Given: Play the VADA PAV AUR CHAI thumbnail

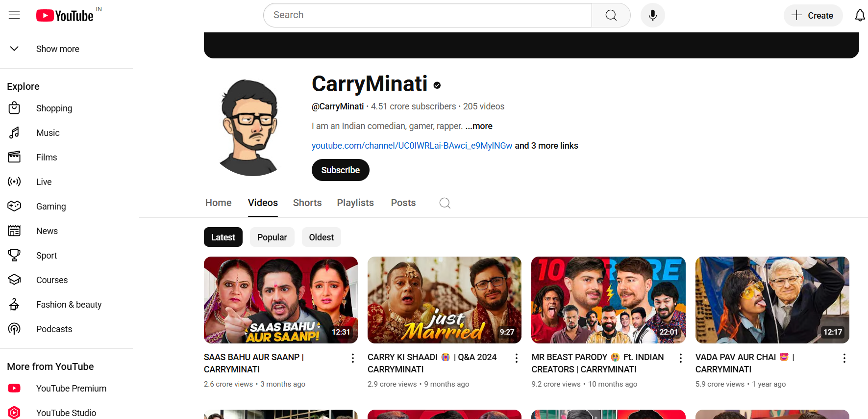Looking at the screenshot, I should click(772, 300).
